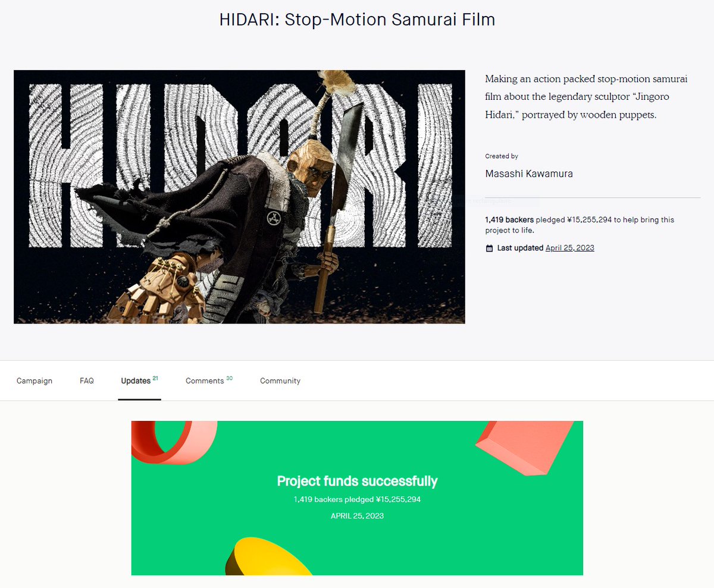Open the Campaign tab
This screenshot has width=714, height=588.
click(x=35, y=381)
